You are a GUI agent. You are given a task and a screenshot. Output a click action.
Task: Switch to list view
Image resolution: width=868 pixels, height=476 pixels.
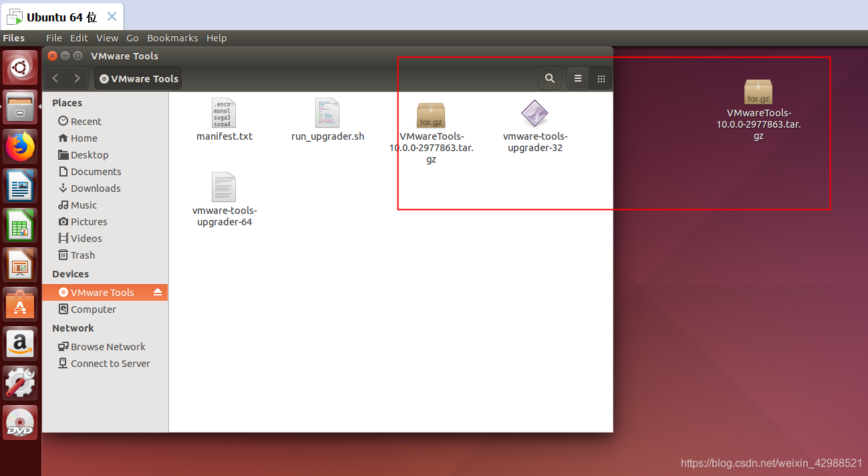coord(578,78)
